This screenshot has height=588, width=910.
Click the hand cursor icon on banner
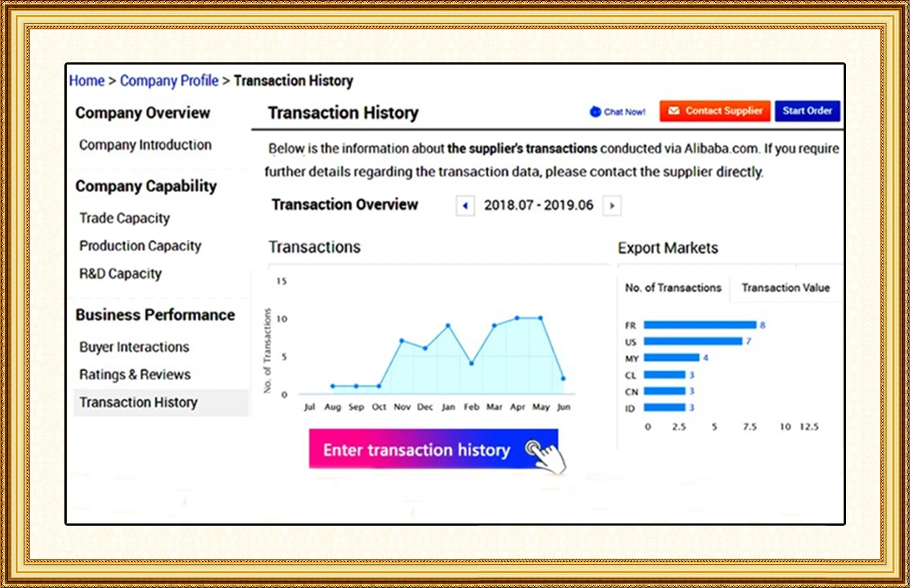(x=548, y=457)
